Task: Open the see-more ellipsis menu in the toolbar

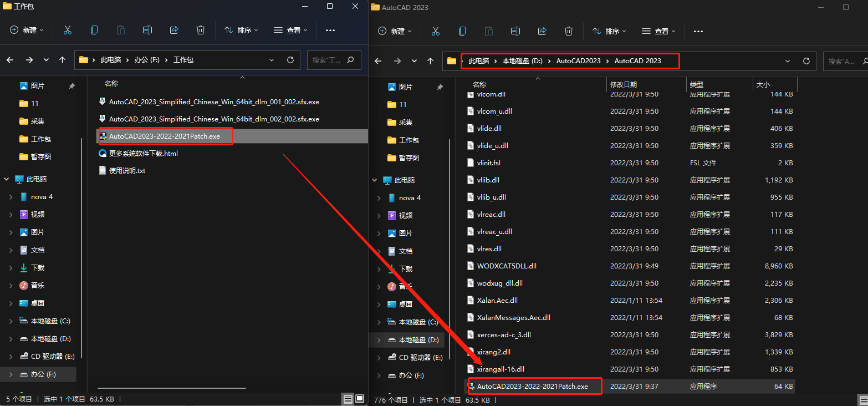Action: (x=330, y=31)
